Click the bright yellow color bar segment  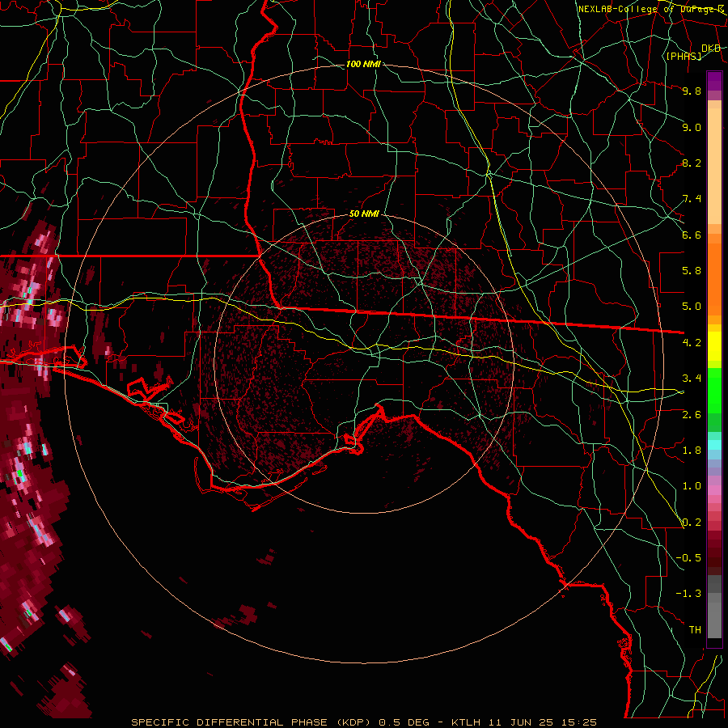point(714,346)
